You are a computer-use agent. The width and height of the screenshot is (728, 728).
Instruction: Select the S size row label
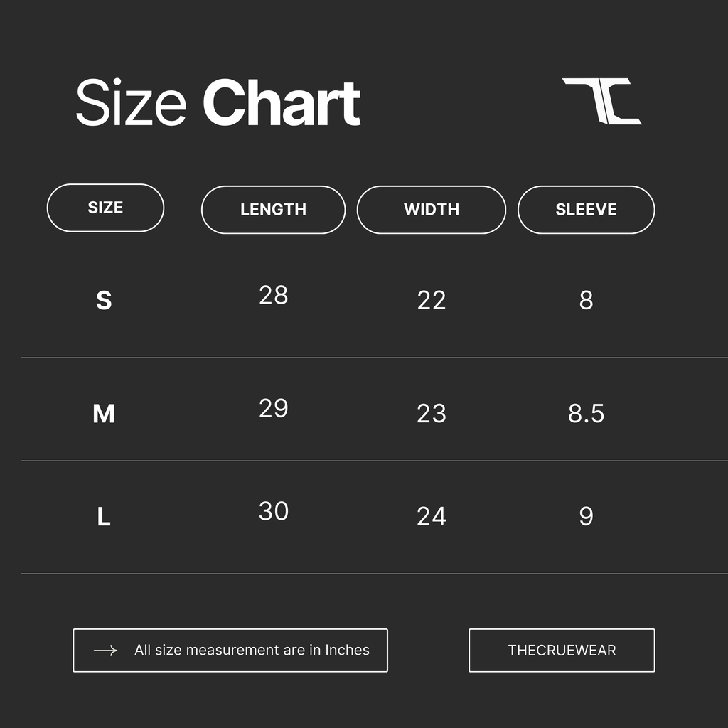(104, 301)
